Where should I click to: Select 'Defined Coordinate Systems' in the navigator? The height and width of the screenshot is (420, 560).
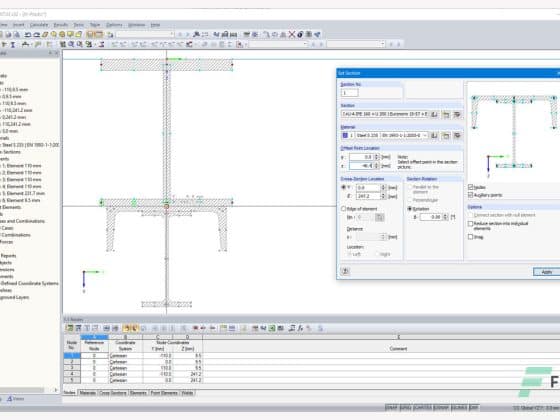pyautogui.click(x=30, y=283)
